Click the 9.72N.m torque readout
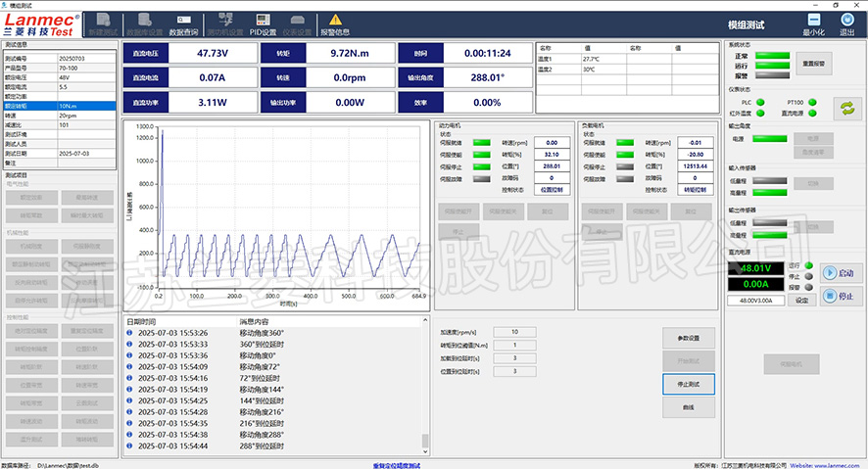 pyautogui.click(x=350, y=53)
